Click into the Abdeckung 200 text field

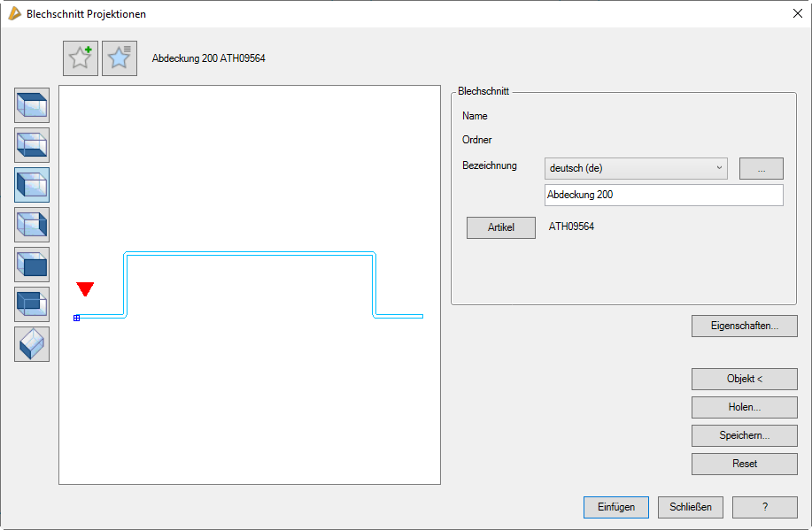pos(663,195)
